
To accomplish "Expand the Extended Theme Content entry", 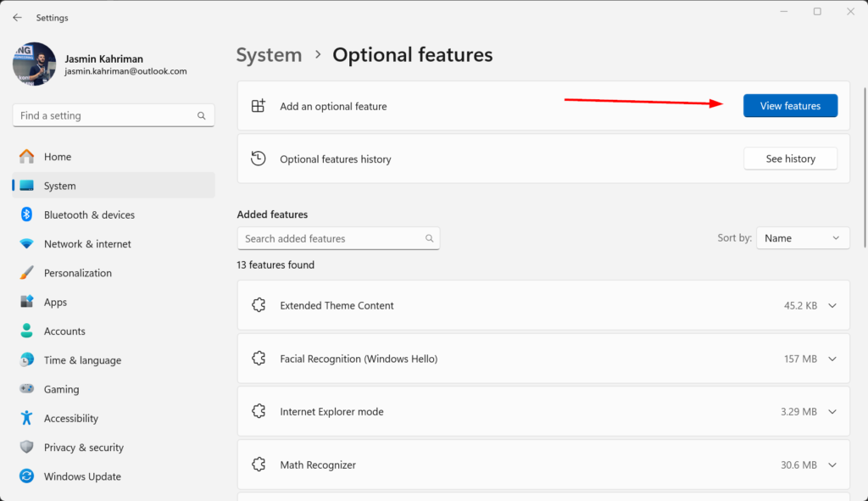I will pos(831,305).
